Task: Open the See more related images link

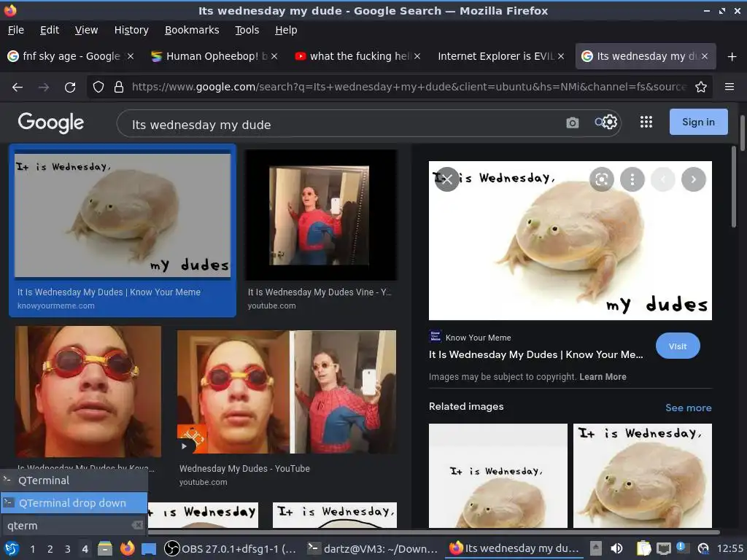Action: pos(689,408)
